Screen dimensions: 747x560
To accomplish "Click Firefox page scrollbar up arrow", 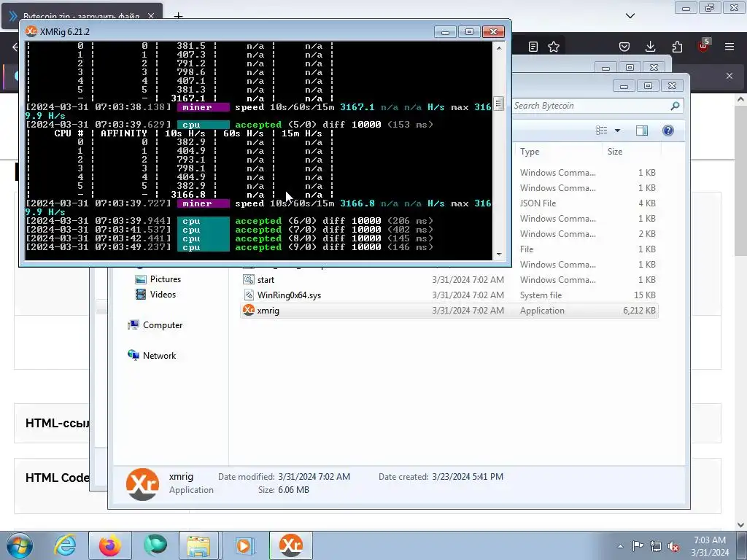I will click(x=741, y=99).
